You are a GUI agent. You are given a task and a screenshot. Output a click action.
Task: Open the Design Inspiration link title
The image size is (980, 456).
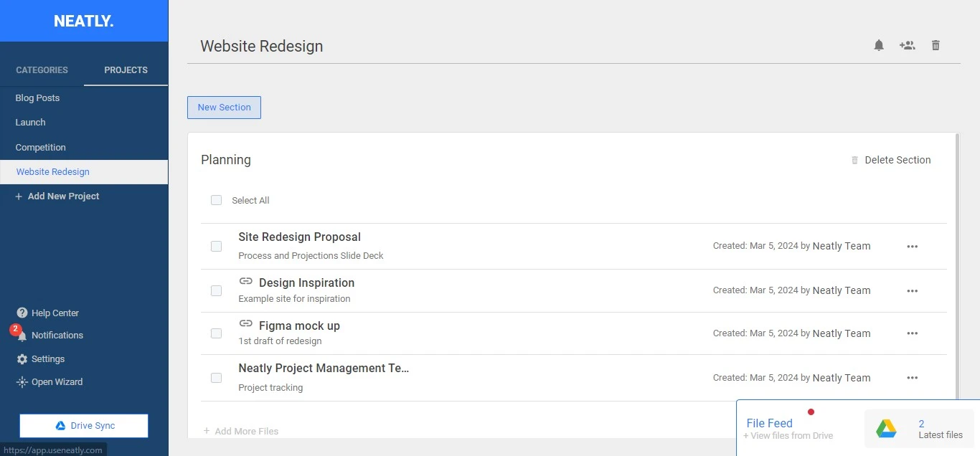click(307, 283)
